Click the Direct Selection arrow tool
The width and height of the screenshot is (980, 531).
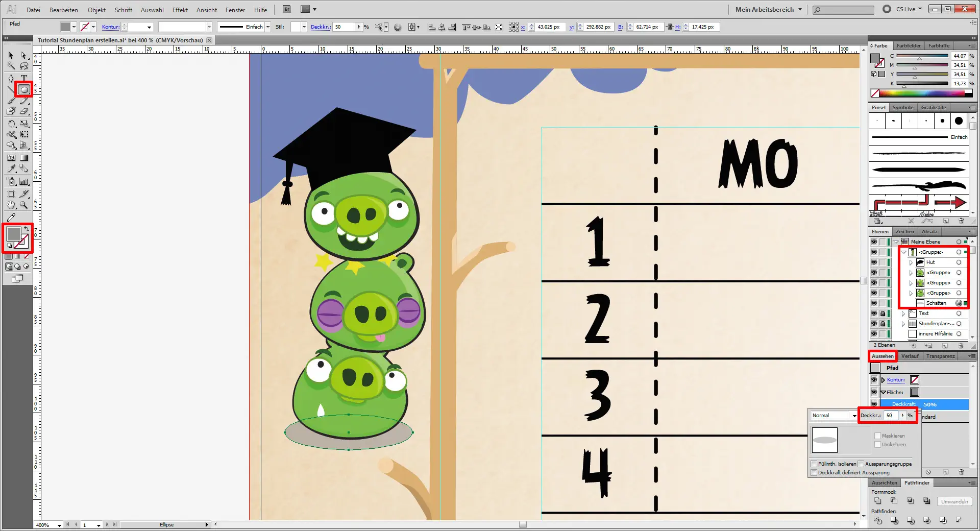(x=23, y=55)
